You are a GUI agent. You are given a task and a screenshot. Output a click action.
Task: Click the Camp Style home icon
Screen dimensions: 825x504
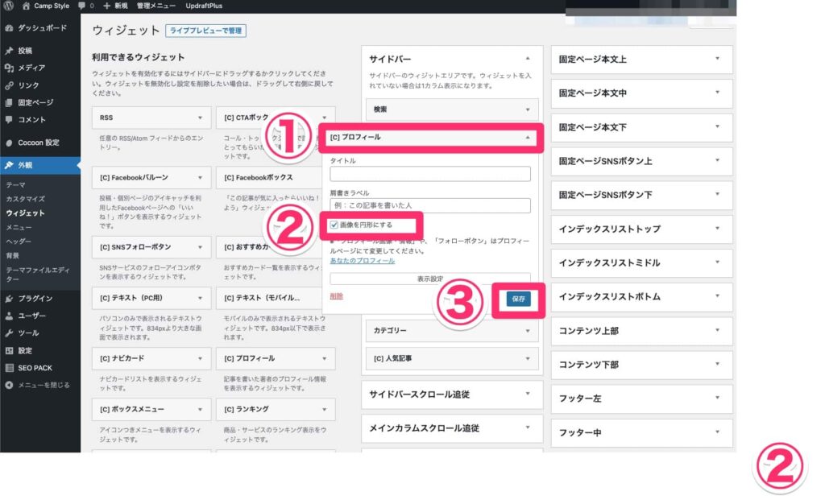click(26, 6)
